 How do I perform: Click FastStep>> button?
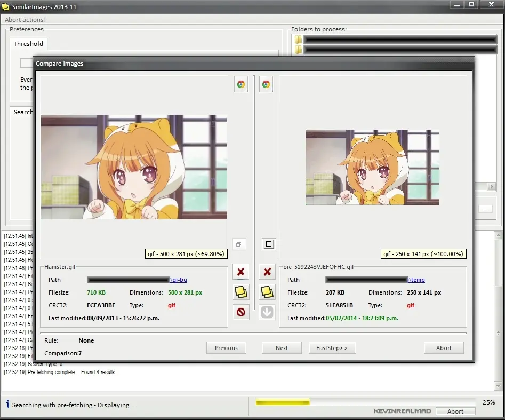pos(332,348)
